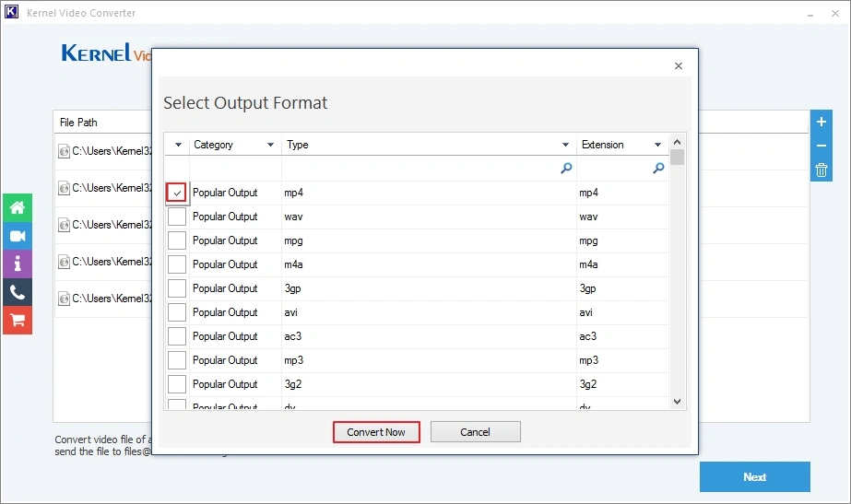This screenshot has width=851, height=504.
Task: Select the mp4 type cell
Action: [x=429, y=193]
